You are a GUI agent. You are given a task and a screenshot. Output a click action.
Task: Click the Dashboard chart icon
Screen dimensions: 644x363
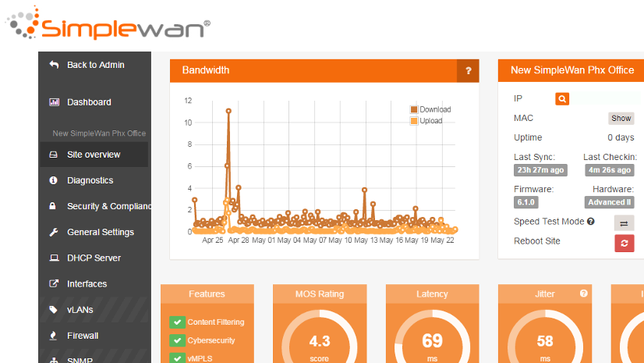(x=54, y=102)
